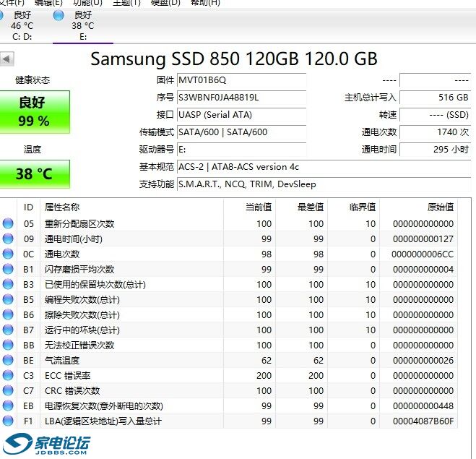Open the 硬盘(D) menu
Viewport: 476px width, 459px height.
pyautogui.click(x=165, y=3)
